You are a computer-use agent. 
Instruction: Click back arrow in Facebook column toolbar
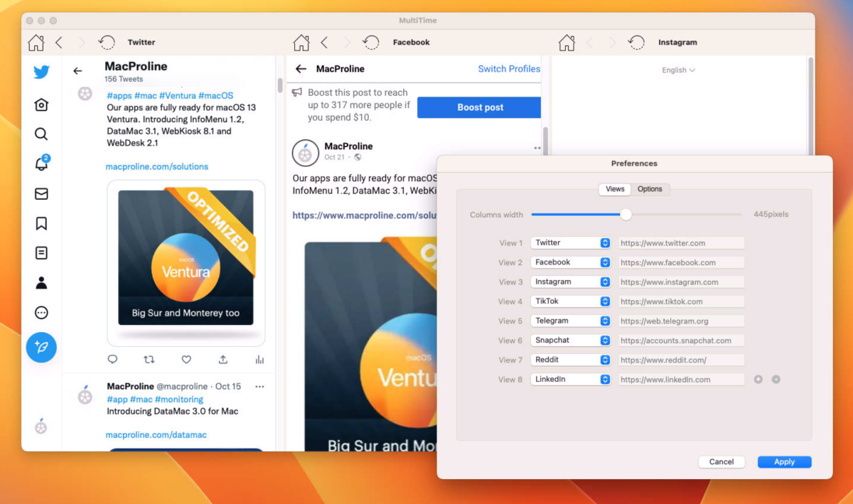(x=324, y=43)
